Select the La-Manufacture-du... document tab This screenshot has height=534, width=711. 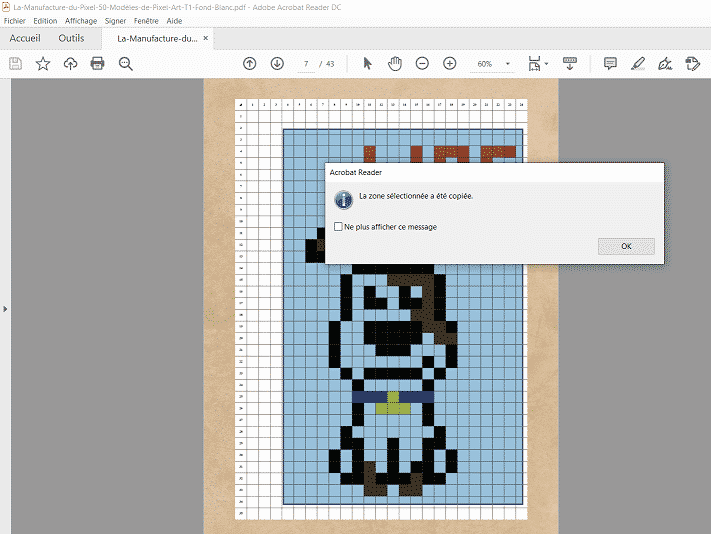[x=157, y=39]
